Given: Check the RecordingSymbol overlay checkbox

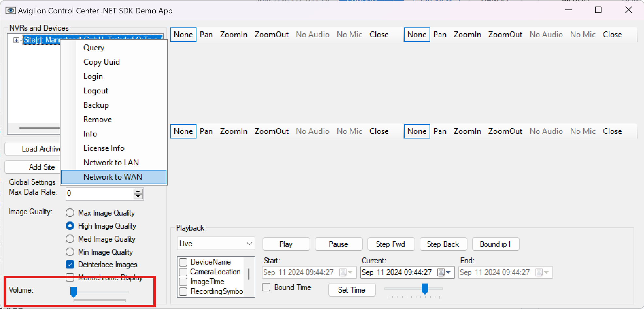Looking at the screenshot, I should coord(183,292).
